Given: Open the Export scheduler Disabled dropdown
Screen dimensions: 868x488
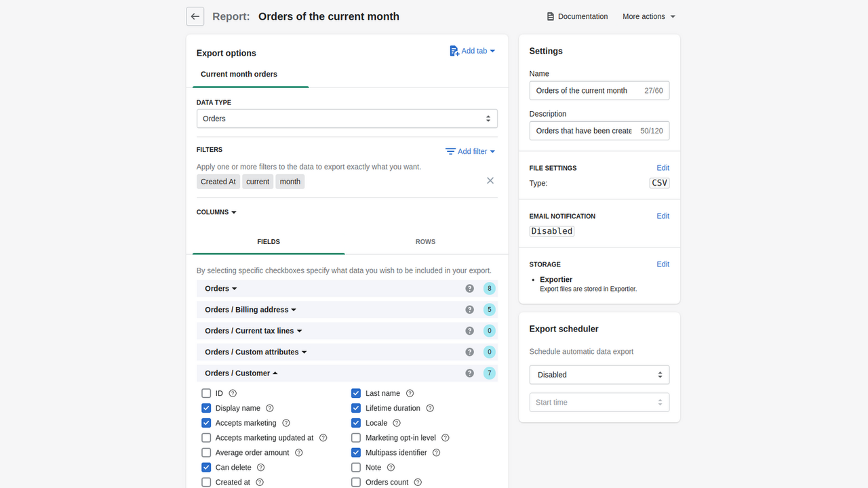Looking at the screenshot, I should (x=599, y=374).
